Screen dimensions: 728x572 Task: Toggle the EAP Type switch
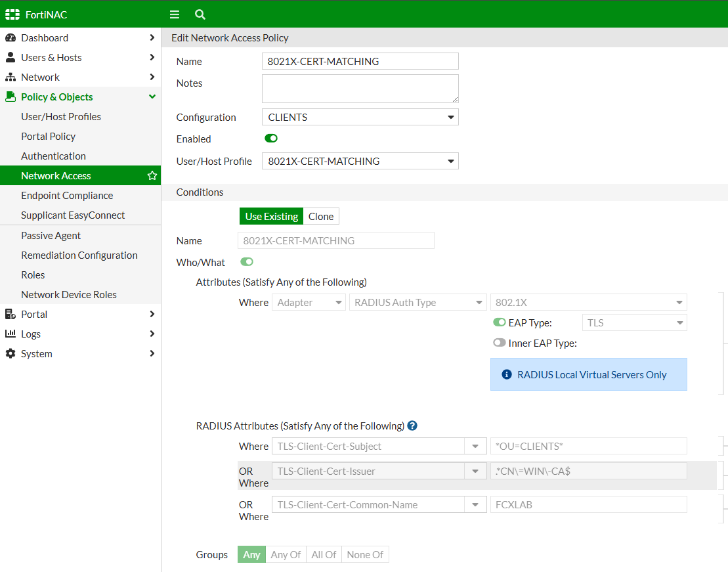499,322
